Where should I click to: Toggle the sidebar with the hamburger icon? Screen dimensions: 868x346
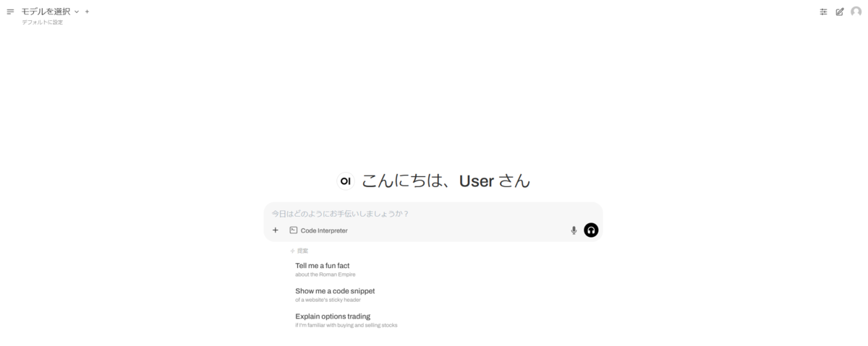point(10,12)
